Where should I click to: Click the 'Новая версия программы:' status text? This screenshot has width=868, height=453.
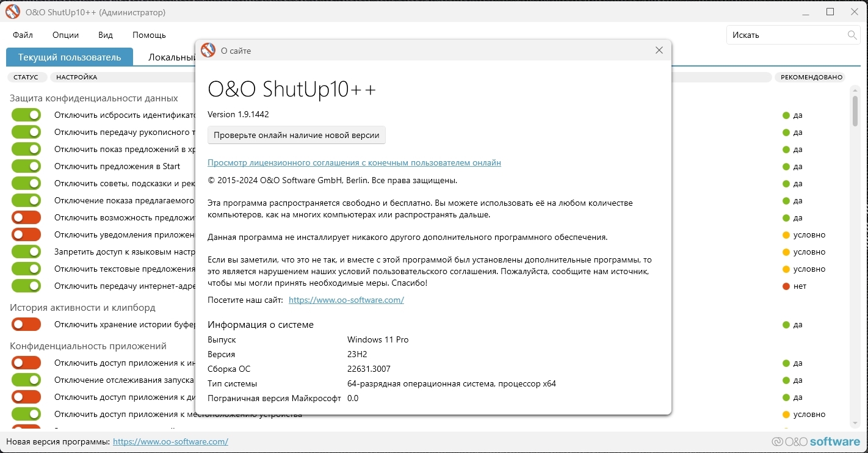pyautogui.click(x=58, y=441)
